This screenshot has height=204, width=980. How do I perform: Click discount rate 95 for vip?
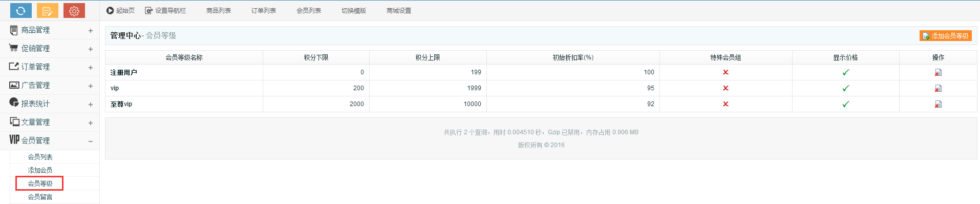pyautogui.click(x=651, y=88)
